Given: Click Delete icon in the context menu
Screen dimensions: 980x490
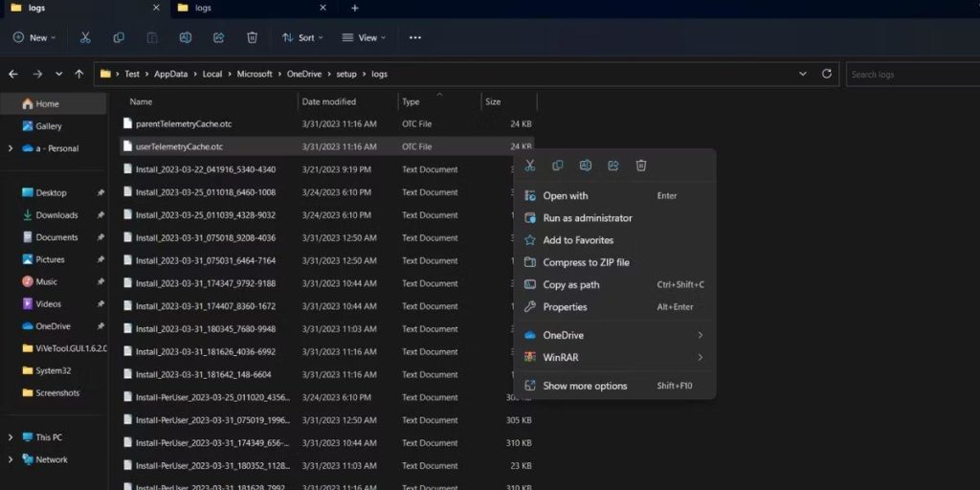Looking at the screenshot, I should tap(641, 166).
